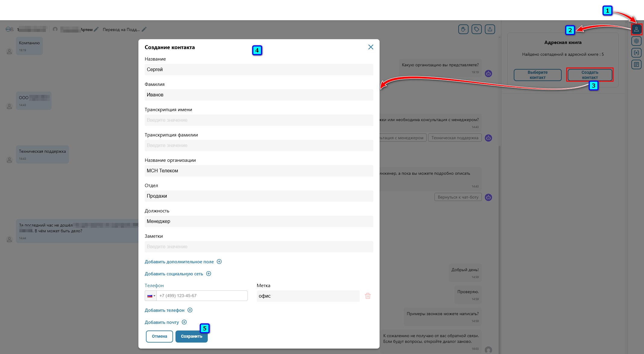Click pencil icon next to Артем
The image size is (644, 354).
(x=96, y=30)
